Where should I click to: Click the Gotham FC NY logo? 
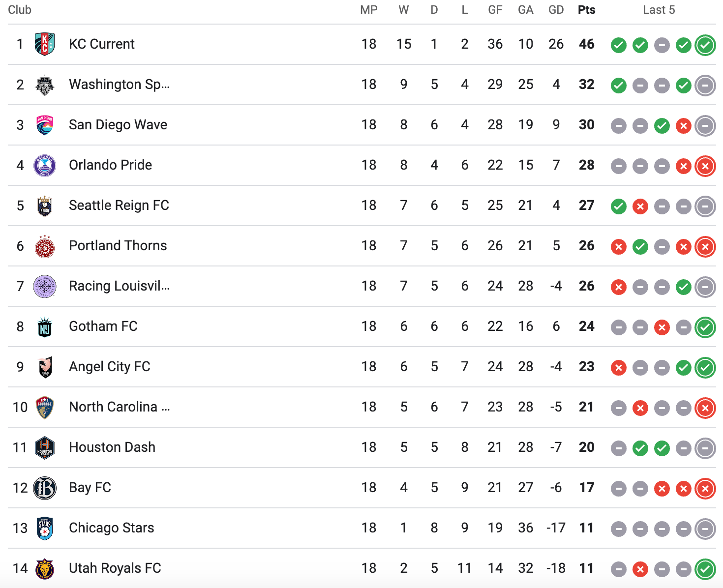coord(45,326)
